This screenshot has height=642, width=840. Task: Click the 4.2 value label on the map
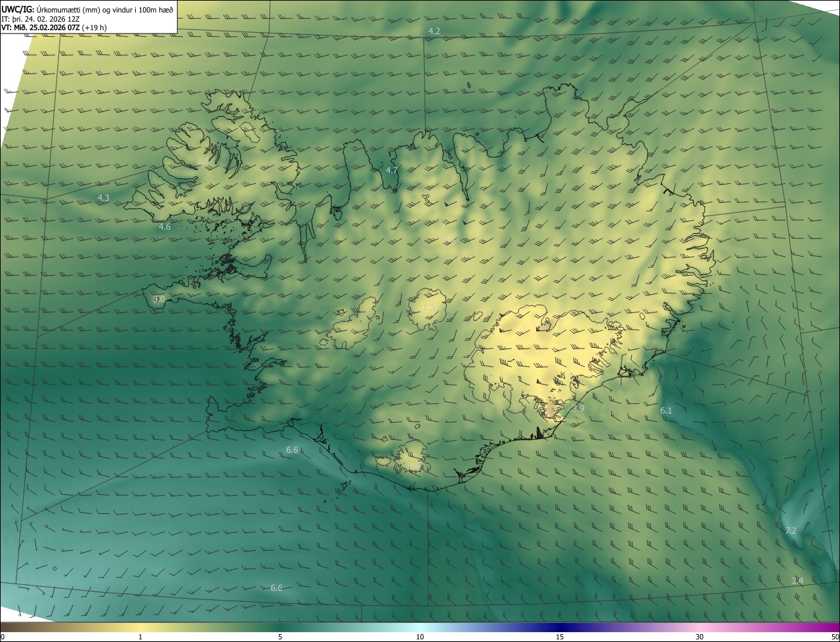coord(434,32)
